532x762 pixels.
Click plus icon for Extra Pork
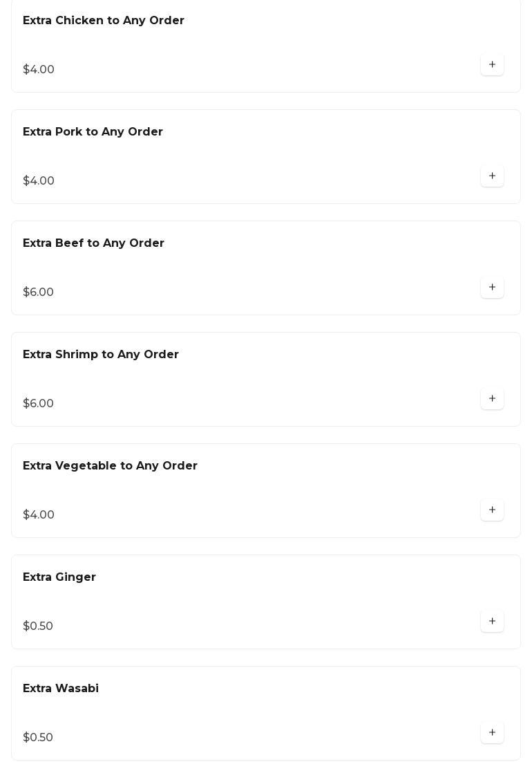click(492, 176)
